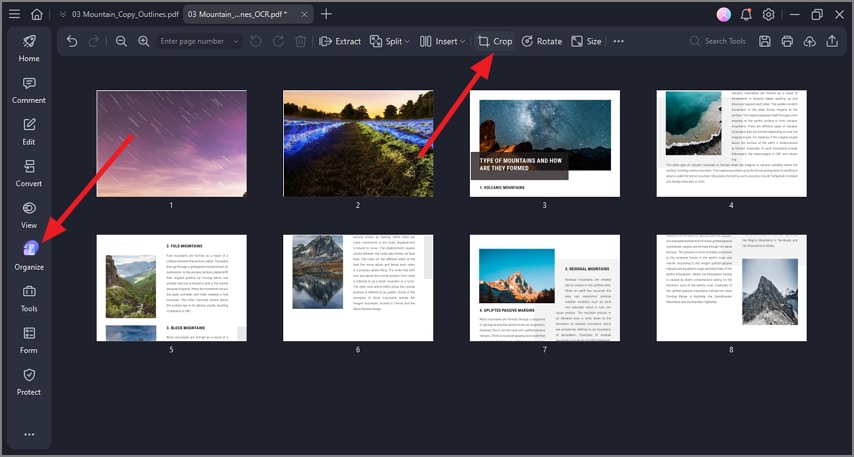The image size is (854, 457).
Task: Open notifications bell
Action: tap(746, 15)
